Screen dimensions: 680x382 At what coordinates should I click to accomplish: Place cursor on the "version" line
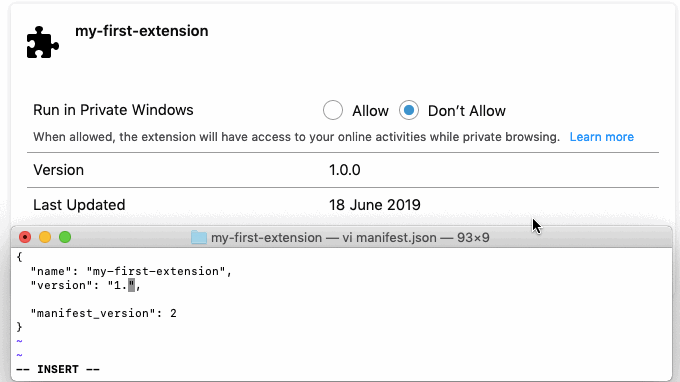point(85,285)
